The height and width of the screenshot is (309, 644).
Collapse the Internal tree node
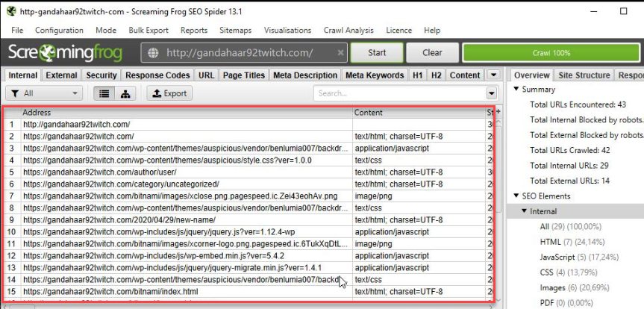pos(524,211)
